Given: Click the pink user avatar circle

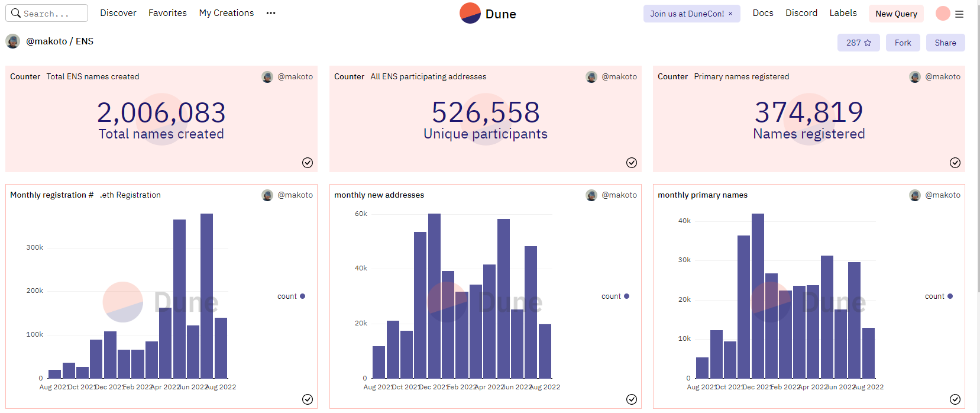Looking at the screenshot, I should coord(943,14).
